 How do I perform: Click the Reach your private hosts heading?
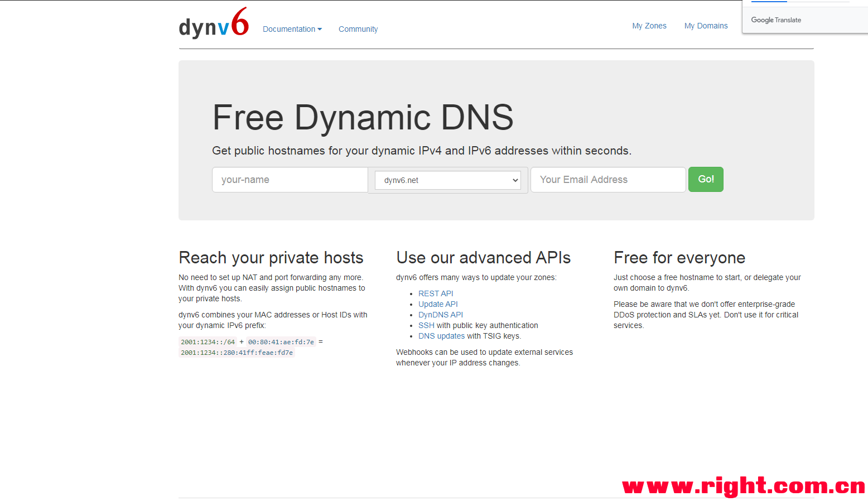(271, 258)
